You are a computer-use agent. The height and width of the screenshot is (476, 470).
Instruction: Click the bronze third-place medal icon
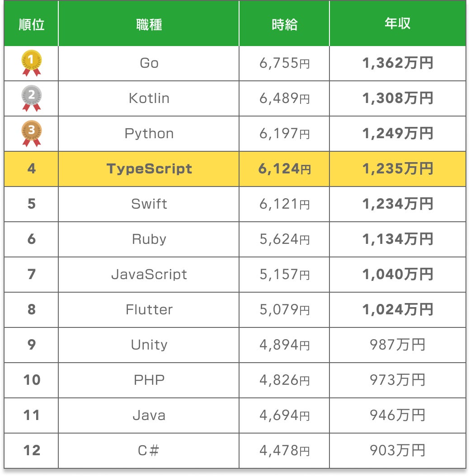tap(32, 133)
